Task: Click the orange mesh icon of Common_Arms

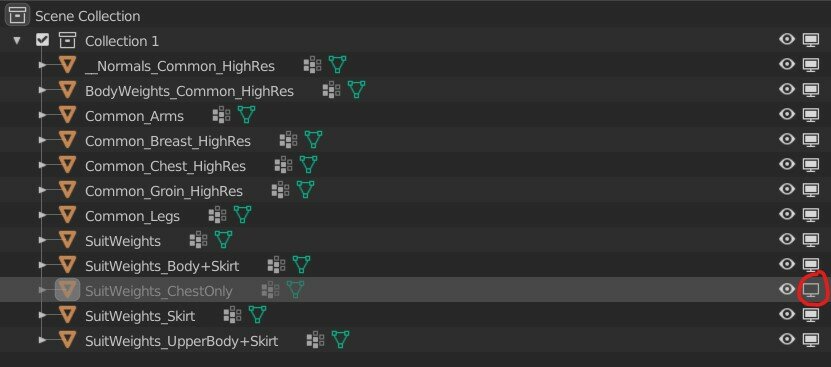Action: click(67, 115)
